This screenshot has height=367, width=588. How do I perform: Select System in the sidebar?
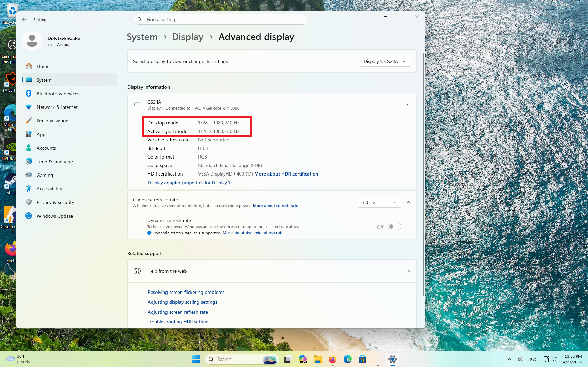tap(69, 80)
